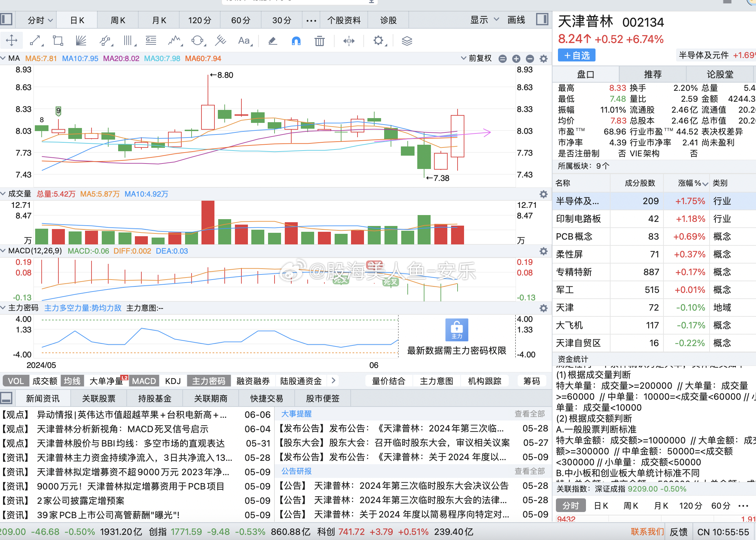This screenshot has width=756, height=540.
Task: Select the trend line drawing tool
Action: (36, 41)
